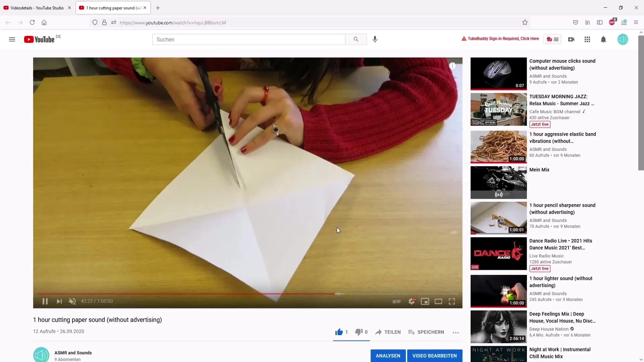This screenshot has width=644, height=362.
Task: Click the 1 hour pencil sharpener thumbnail
Action: (498, 218)
